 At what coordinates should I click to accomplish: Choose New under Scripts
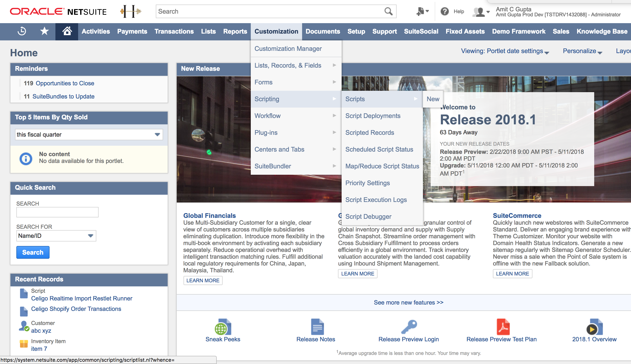[x=433, y=99]
